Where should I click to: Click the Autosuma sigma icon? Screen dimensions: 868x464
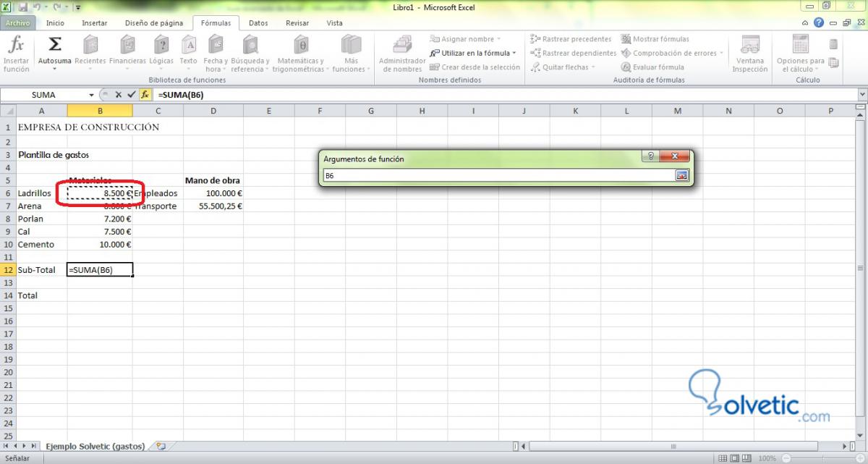[54, 45]
